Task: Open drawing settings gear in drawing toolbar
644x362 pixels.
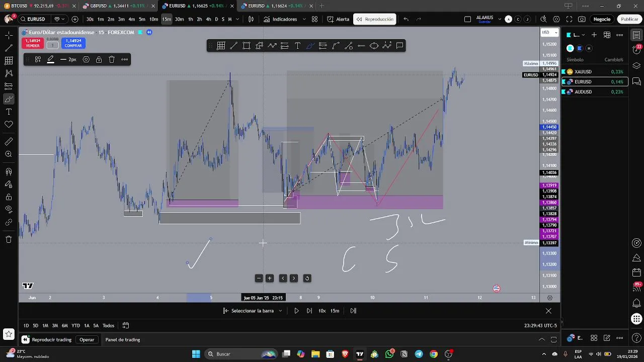Action: tap(86, 59)
